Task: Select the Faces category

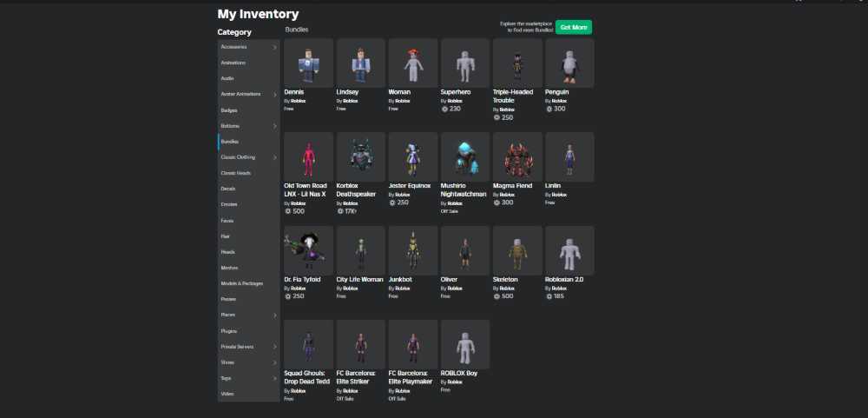Action: pyautogui.click(x=248, y=220)
